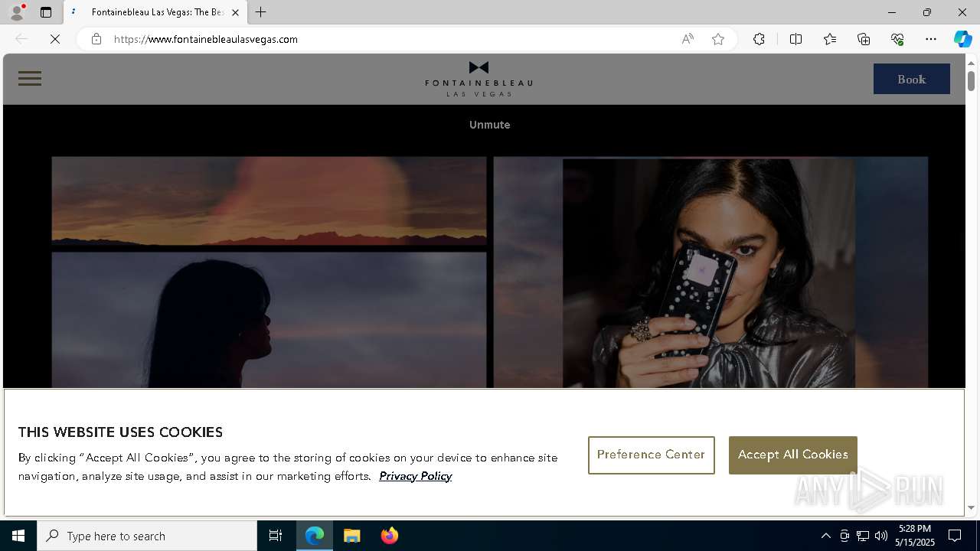Open Browser essentials
The width and height of the screenshot is (980, 551).
897,39
